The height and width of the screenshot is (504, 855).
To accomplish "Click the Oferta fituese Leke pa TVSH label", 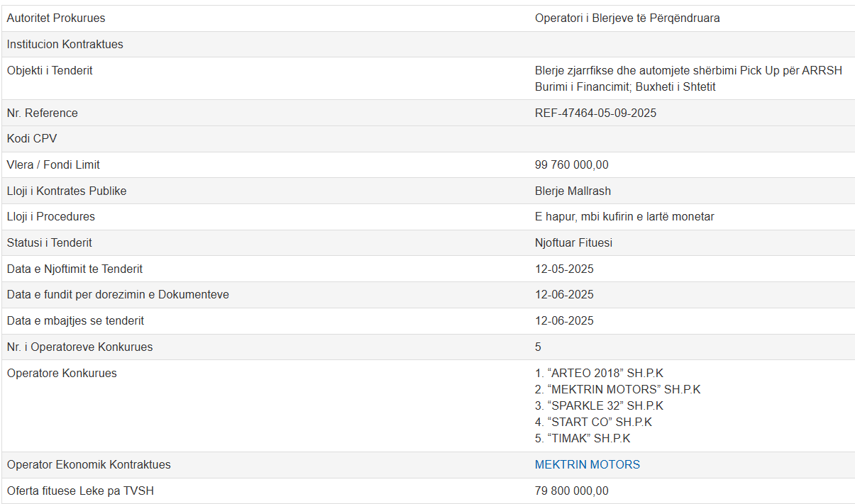I will pos(80,491).
